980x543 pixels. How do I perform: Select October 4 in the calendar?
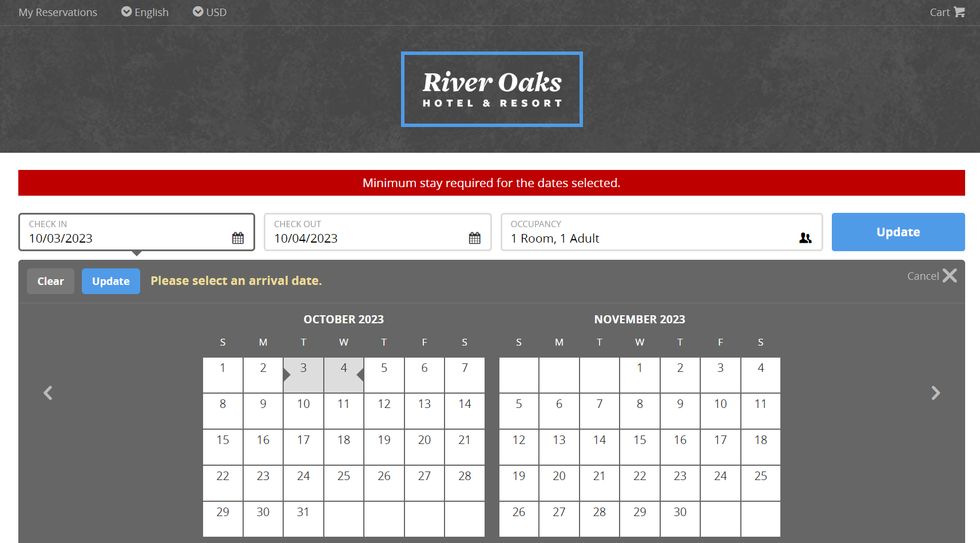(344, 375)
